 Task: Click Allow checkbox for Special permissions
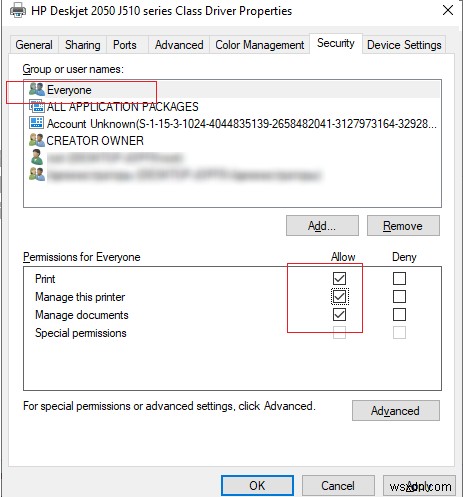tap(339, 332)
